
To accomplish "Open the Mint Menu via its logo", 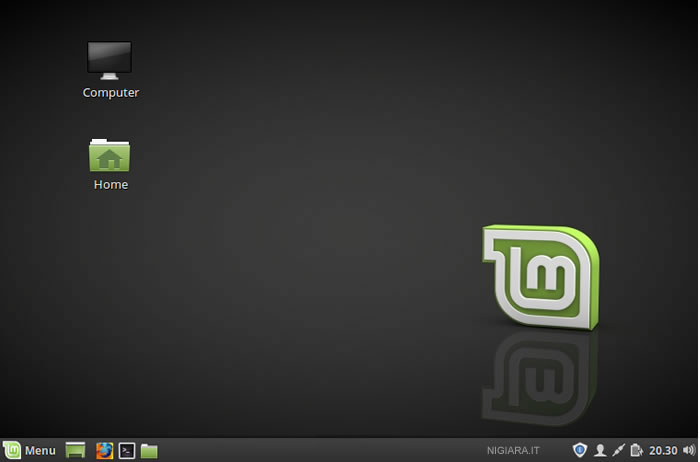I will pos(12,450).
